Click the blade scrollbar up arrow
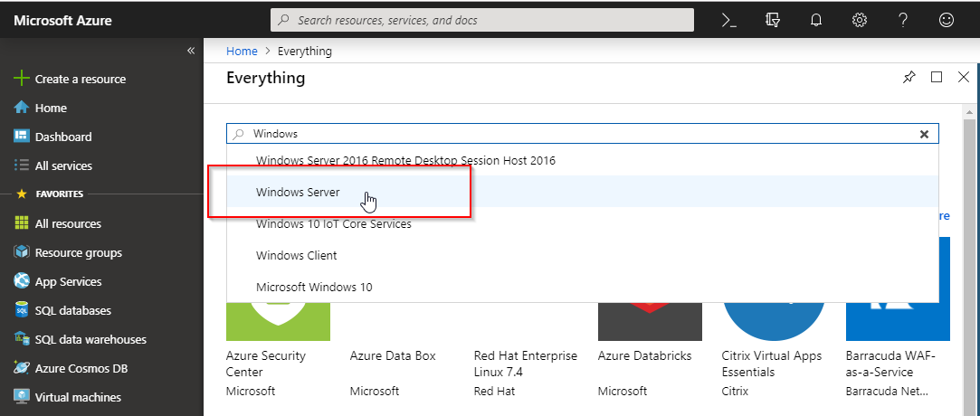980x416 pixels. click(969, 112)
